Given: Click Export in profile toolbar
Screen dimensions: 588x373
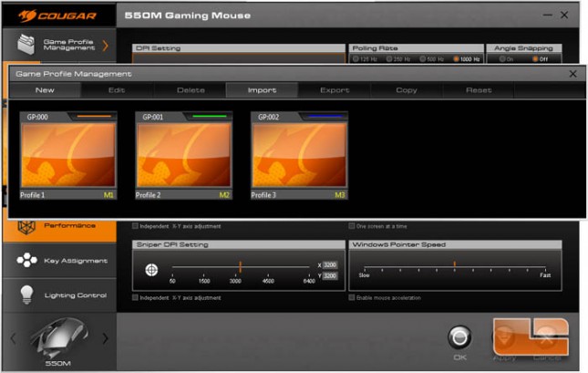Looking at the screenshot, I should coord(335,90).
